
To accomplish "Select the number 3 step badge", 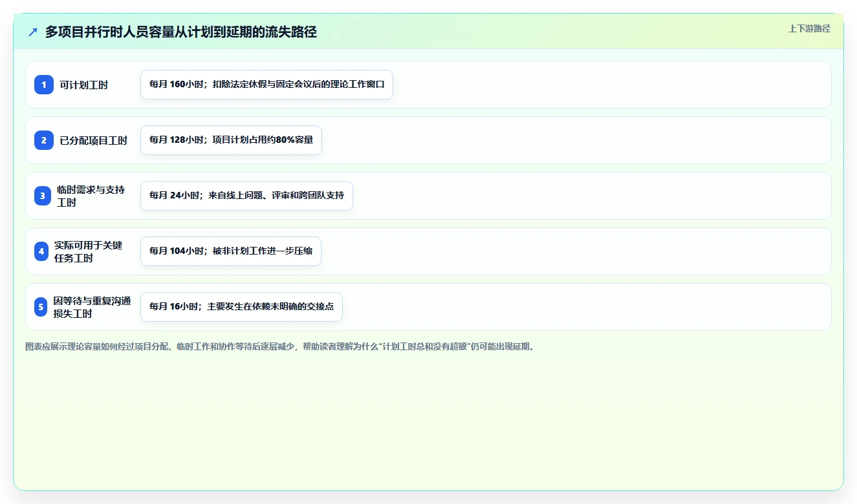I will point(43,196).
